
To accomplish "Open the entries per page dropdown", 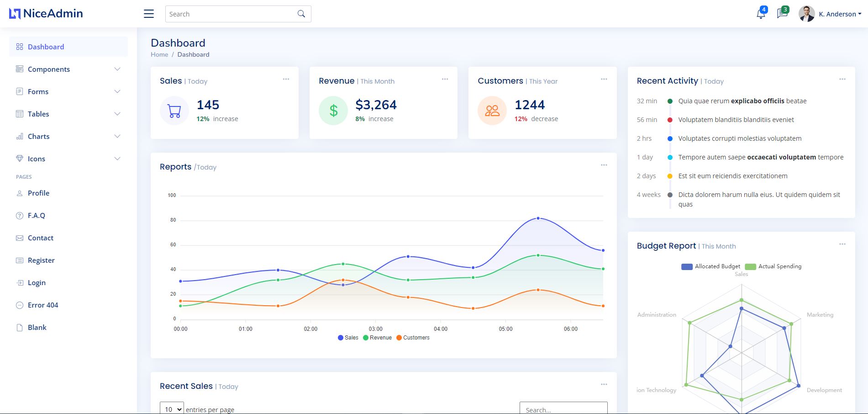I will click(x=172, y=409).
